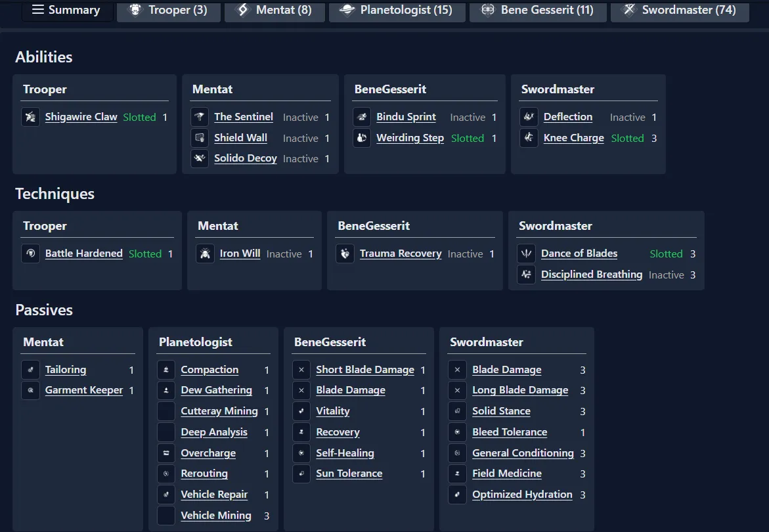This screenshot has width=769, height=532.
Task: Click the Battle Hardened technique icon
Action: point(30,254)
